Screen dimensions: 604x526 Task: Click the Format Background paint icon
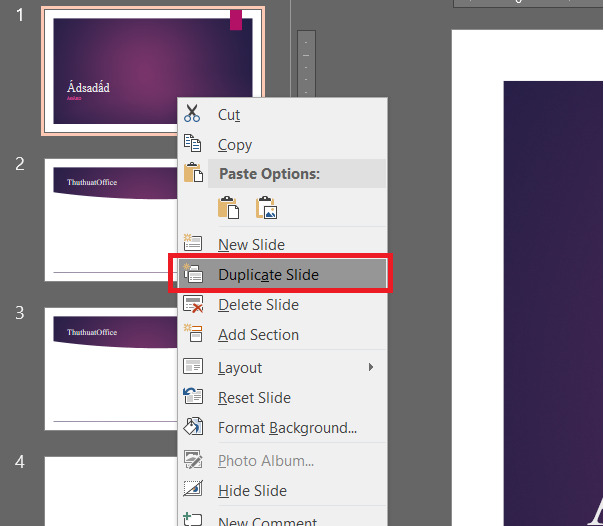[193, 427]
